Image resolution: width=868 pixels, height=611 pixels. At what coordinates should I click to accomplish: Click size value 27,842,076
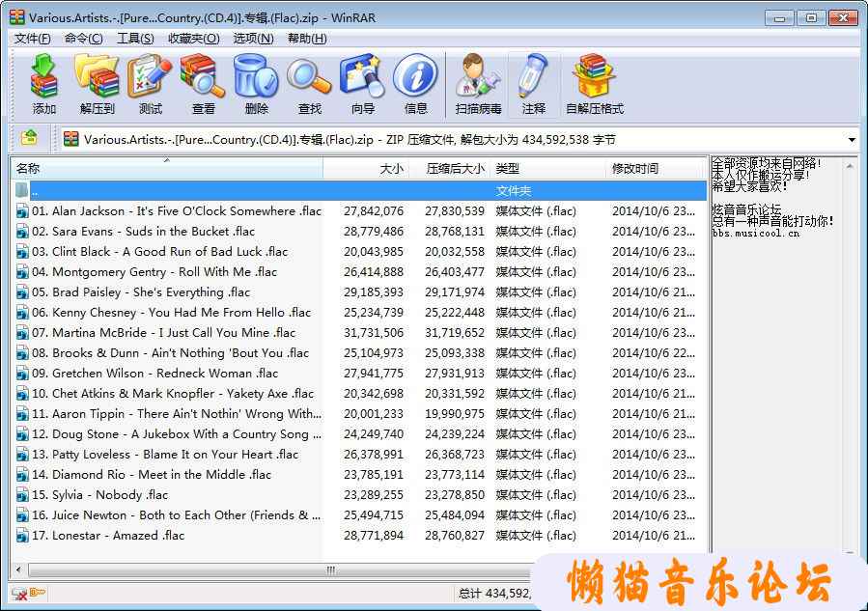[x=374, y=210]
